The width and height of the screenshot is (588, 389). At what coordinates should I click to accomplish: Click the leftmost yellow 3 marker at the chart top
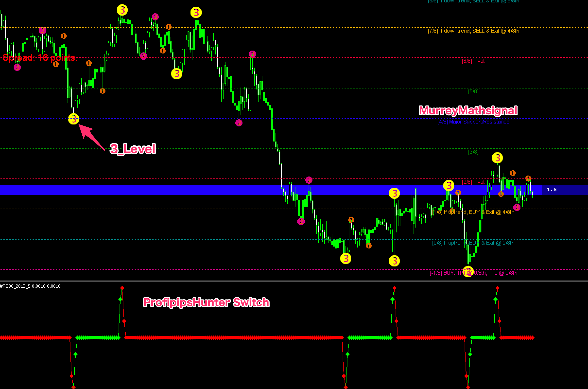pos(122,10)
